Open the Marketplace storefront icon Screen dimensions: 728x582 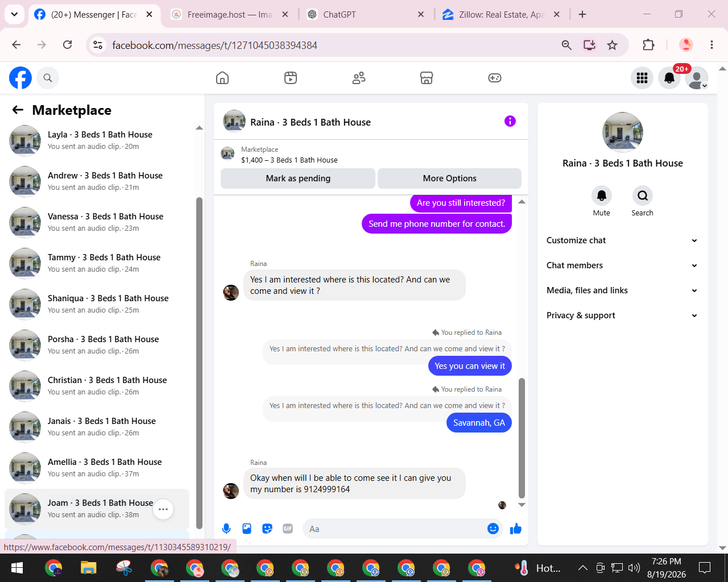(427, 78)
